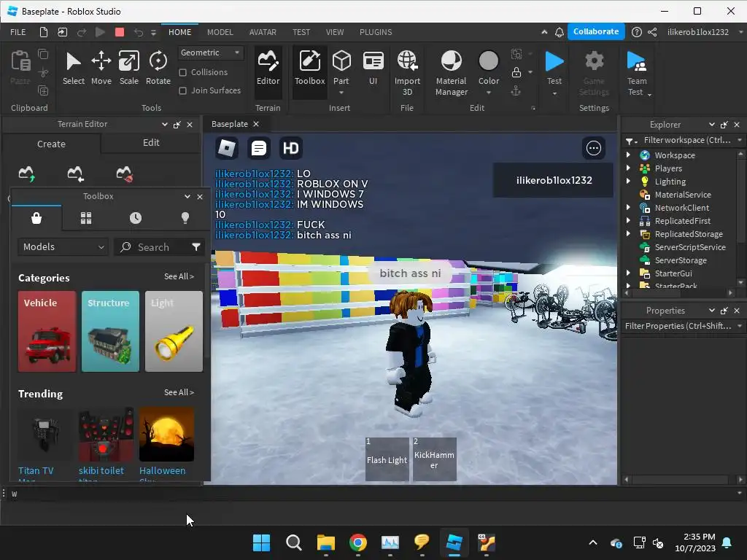Switch to the MODEL ribbon tab
This screenshot has height=560, width=747.
click(x=220, y=32)
